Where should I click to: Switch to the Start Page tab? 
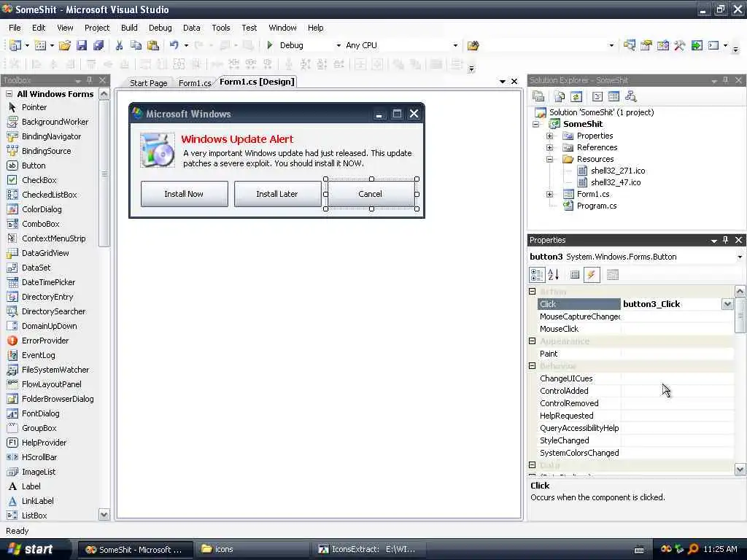tap(148, 83)
